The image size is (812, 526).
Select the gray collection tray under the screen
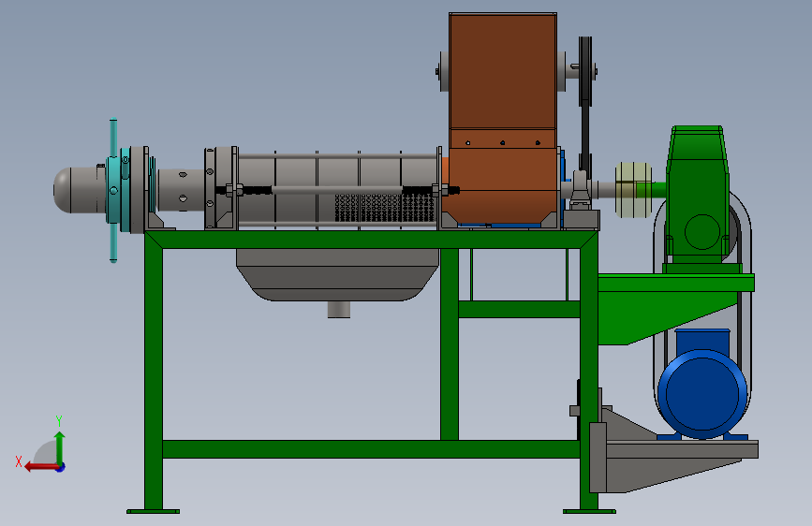[x=338, y=274]
